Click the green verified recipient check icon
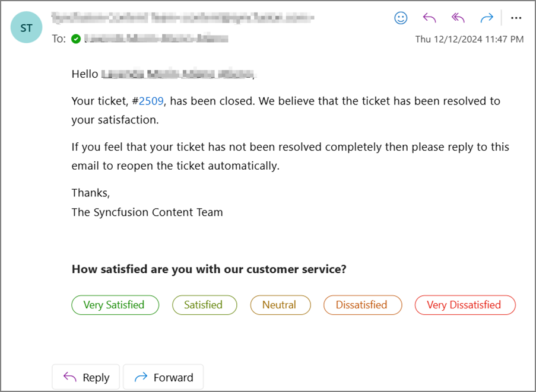536x392 pixels. pos(76,39)
